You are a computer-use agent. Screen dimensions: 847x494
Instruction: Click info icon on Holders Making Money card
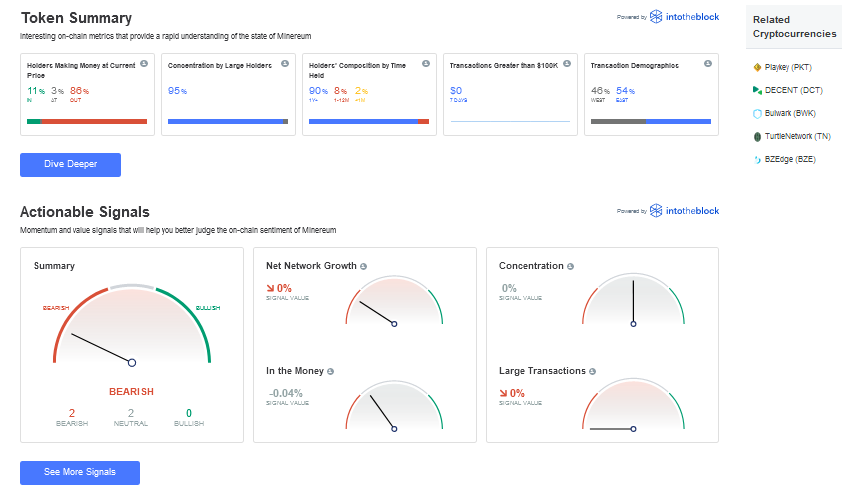pos(144,64)
